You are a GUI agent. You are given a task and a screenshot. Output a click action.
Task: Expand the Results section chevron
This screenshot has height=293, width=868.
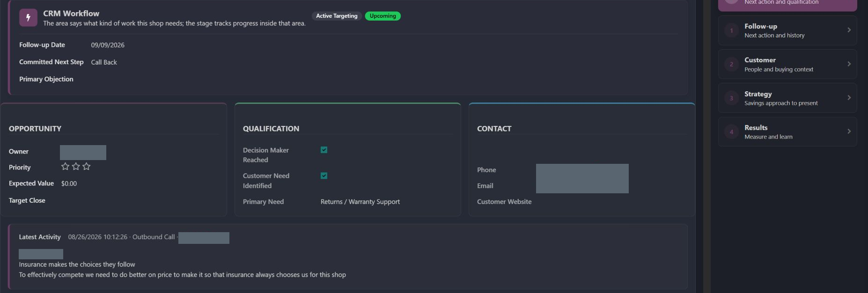(x=849, y=131)
